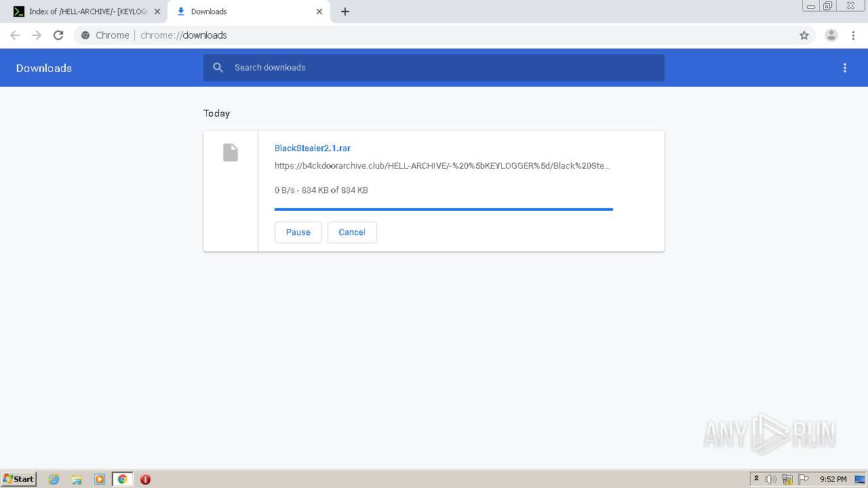This screenshot has width=868, height=488.
Task: Open the volume speaker tray icon
Action: (x=771, y=479)
